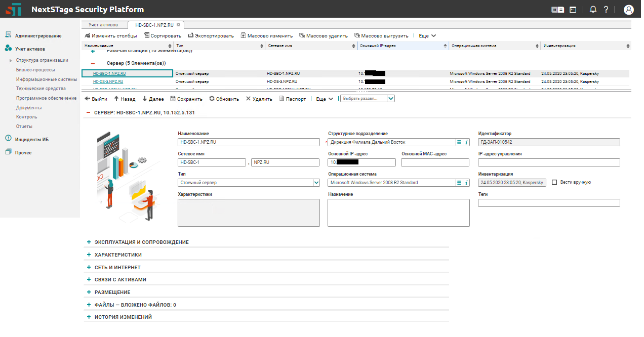Open the user profile avatar icon
Viewport: 644px width, 337px height.
point(628,10)
